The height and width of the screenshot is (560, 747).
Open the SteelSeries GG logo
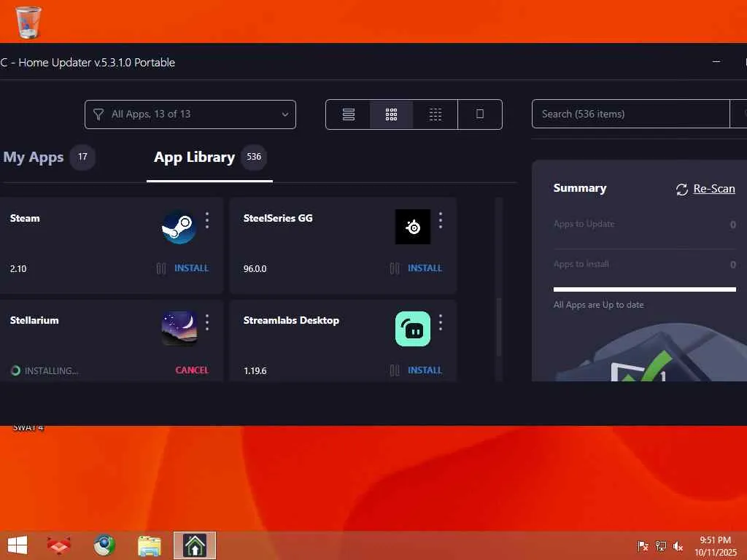pos(413,227)
